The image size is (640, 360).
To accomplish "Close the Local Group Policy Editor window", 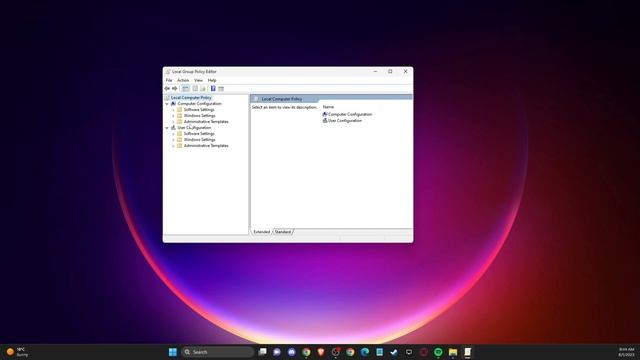I will 405,71.
